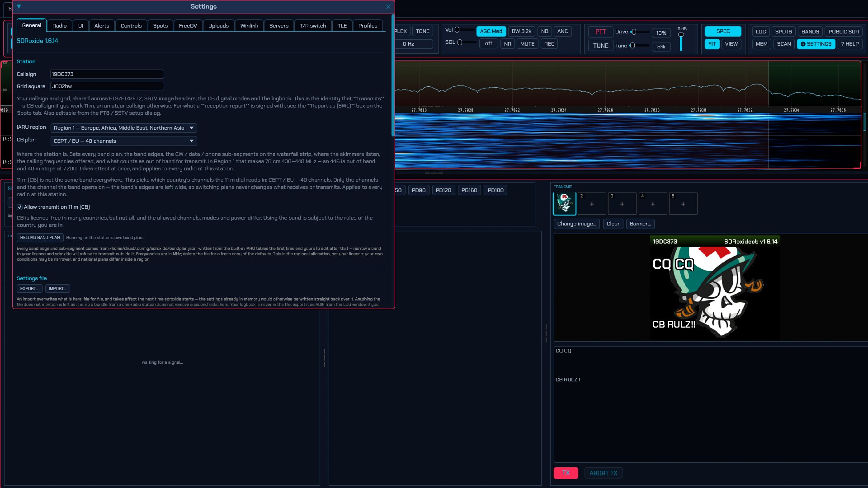The width and height of the screenshot is (868, 488).
Task: Toggle the MUTE button
Action: coord(527,44)
